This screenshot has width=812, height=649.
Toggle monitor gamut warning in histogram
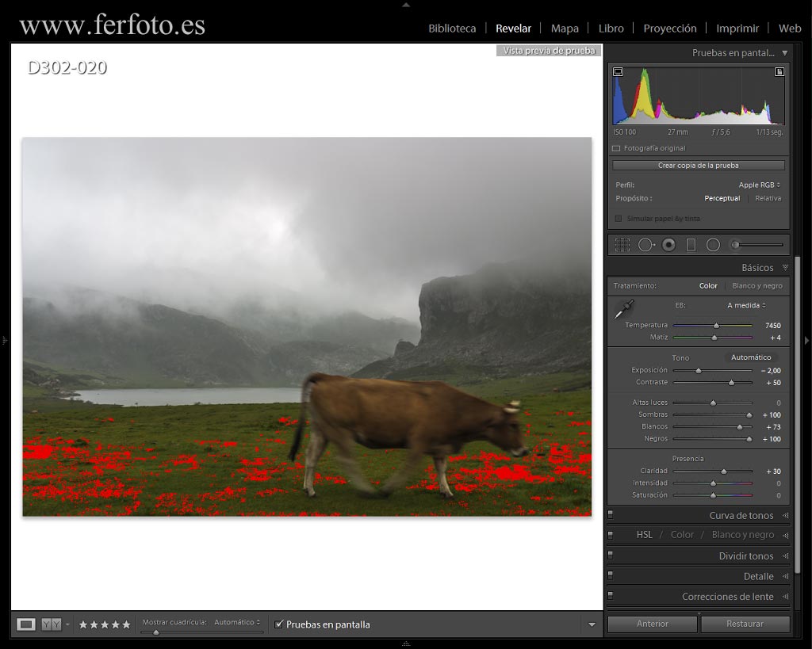[618, 72]
